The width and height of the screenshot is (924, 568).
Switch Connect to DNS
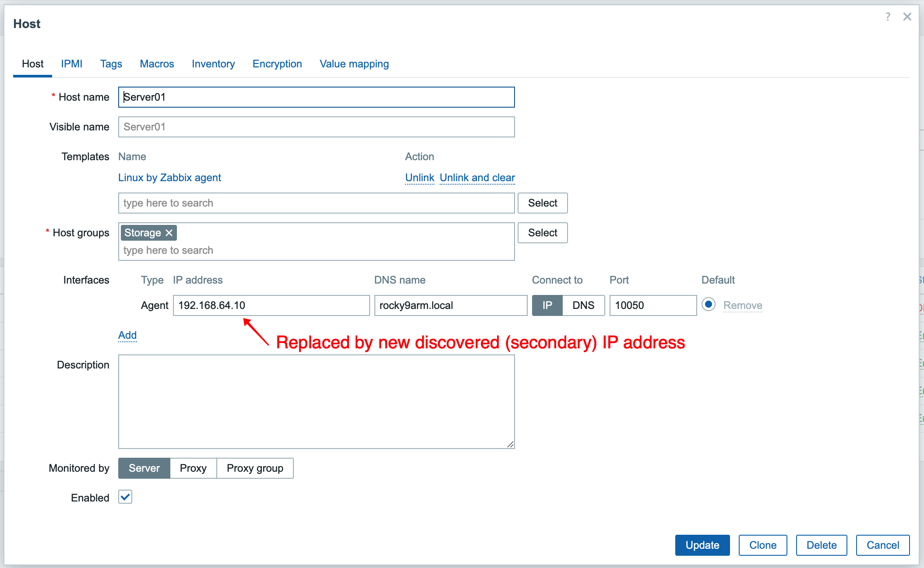[x=583, y=305]
